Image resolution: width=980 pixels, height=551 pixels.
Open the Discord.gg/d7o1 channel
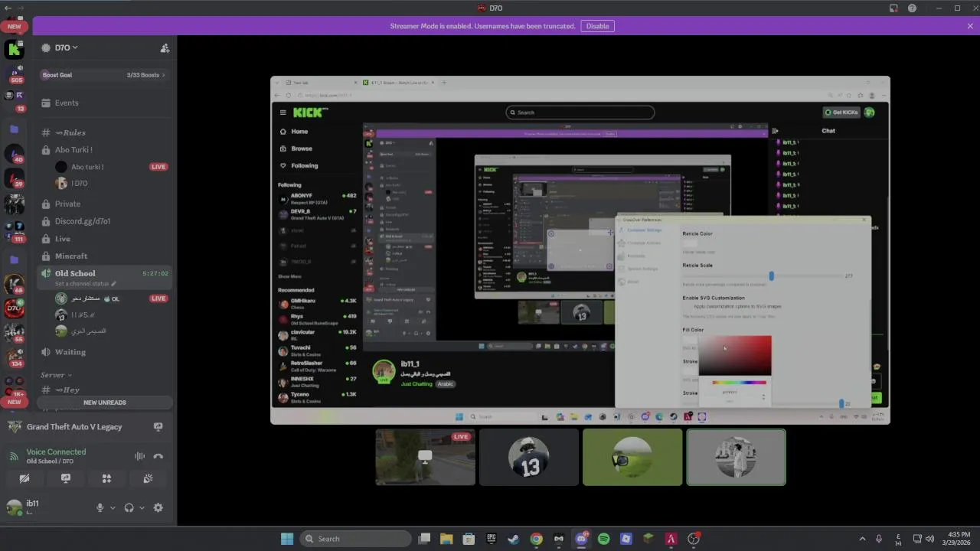(106, 221)
